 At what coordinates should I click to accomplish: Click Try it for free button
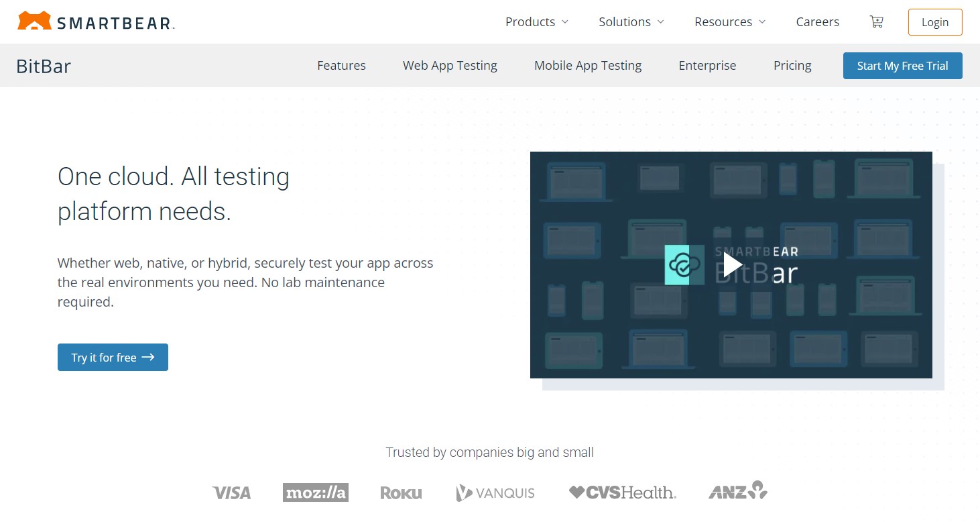click(113, 358)
